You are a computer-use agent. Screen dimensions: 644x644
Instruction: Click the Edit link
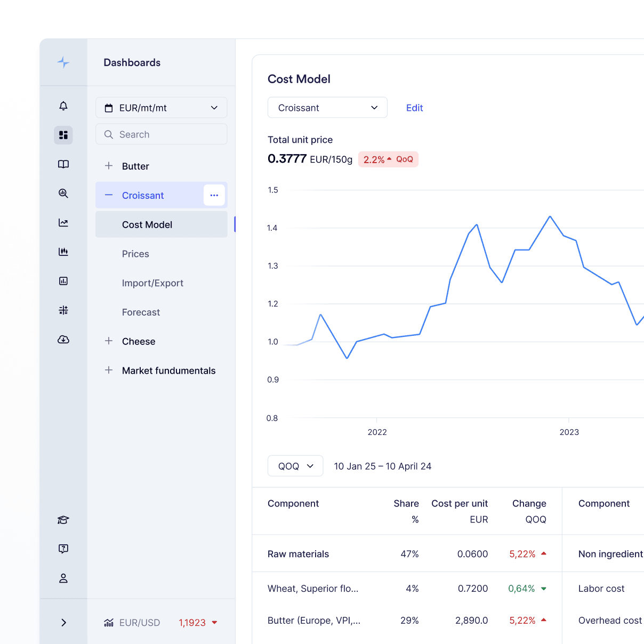[x=414, y=108]
